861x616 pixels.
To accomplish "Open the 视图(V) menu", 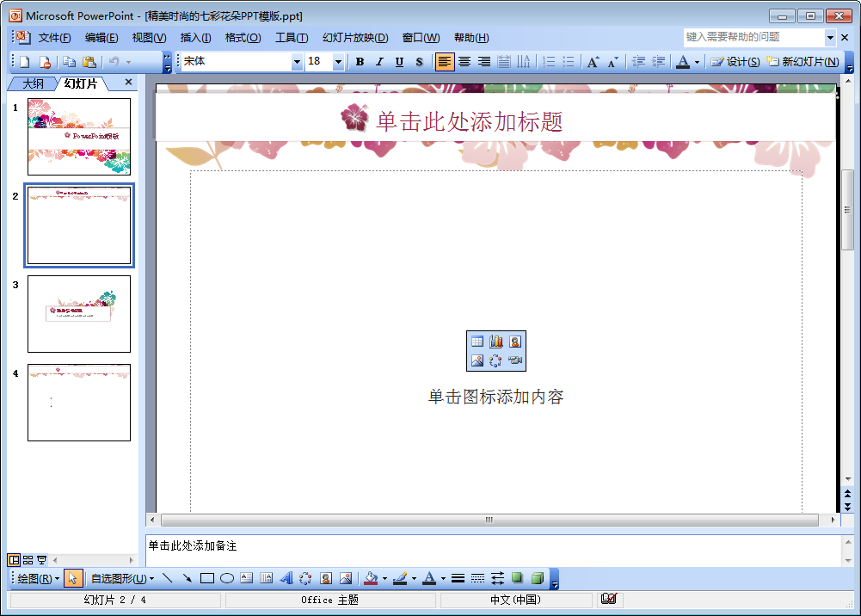I will 149,38.
